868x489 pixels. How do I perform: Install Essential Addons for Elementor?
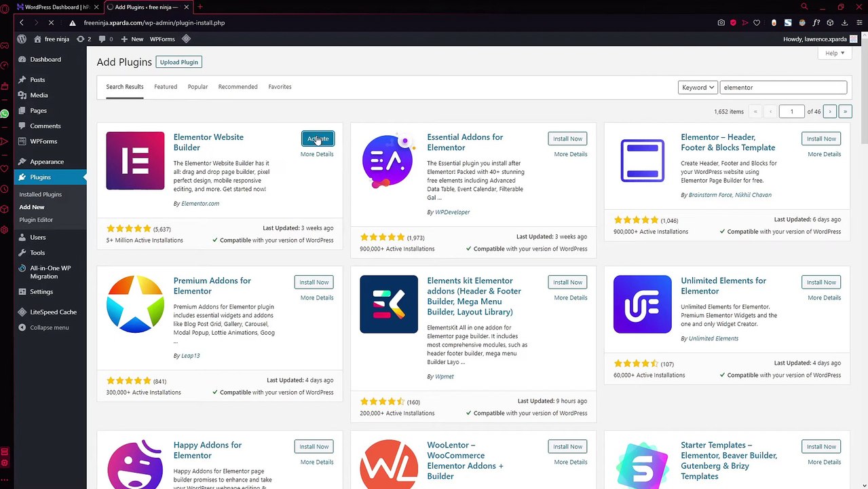567,139
